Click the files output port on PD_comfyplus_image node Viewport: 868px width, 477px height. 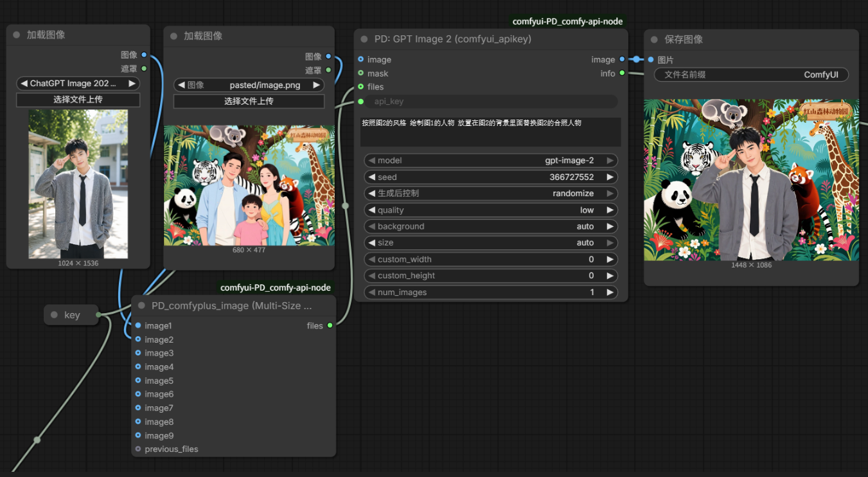[330, 325]
